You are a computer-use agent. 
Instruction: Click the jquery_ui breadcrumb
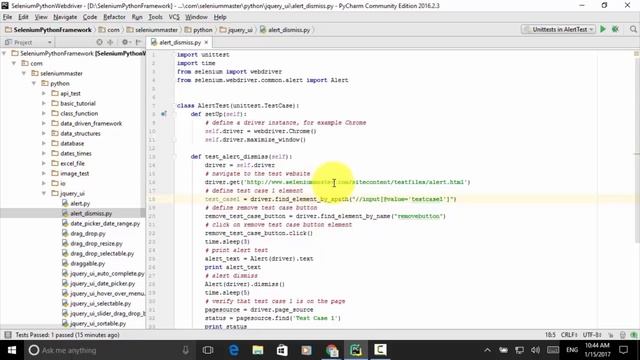coord(237,30)
